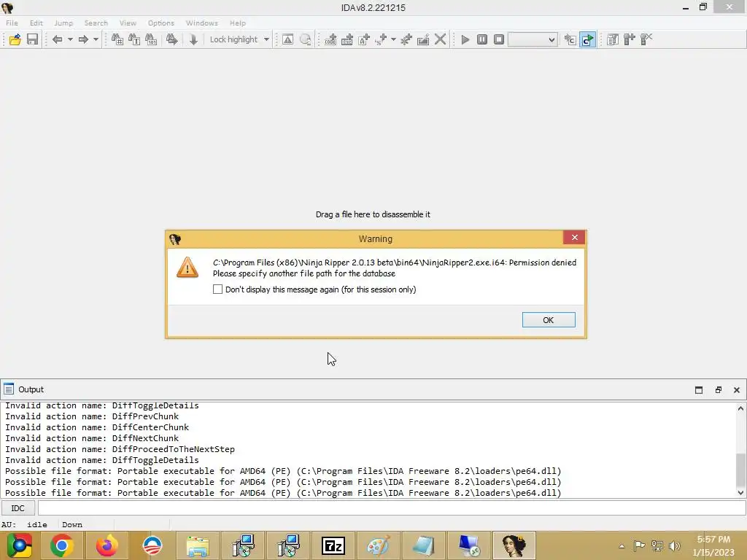Image resolution: width=747 pixels, height=560 pixels.
Task: Click the volume speaker tray icon
Action: 674,546
